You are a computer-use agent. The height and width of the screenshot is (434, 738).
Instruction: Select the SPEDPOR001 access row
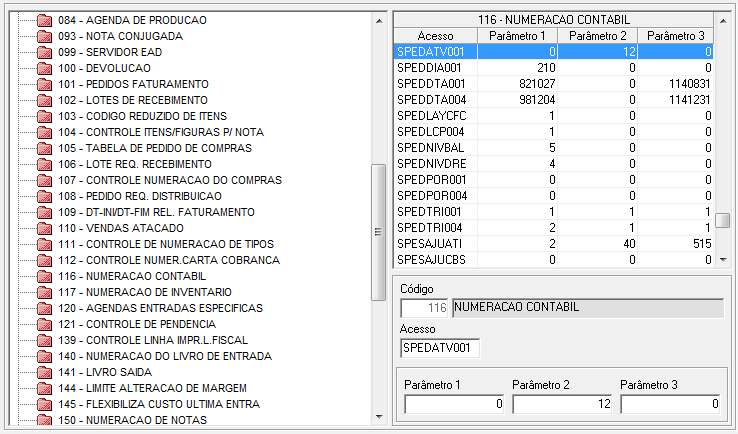tap(553, 180)
